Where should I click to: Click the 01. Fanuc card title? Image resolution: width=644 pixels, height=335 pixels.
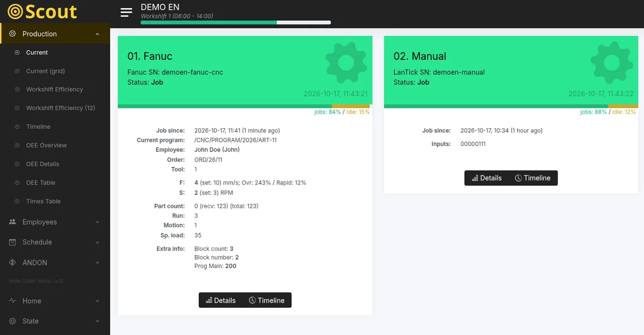click(x=150, y=56)
